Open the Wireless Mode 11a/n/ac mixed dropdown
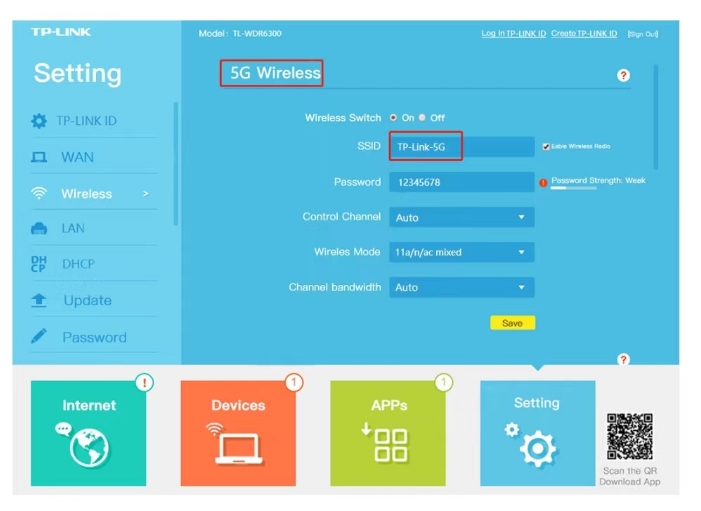 coord(462,252)
